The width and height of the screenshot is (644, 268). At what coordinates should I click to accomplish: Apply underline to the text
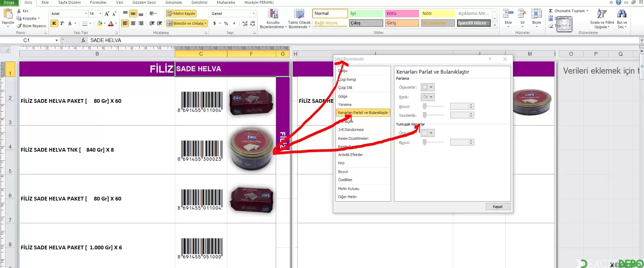(70, 23)
